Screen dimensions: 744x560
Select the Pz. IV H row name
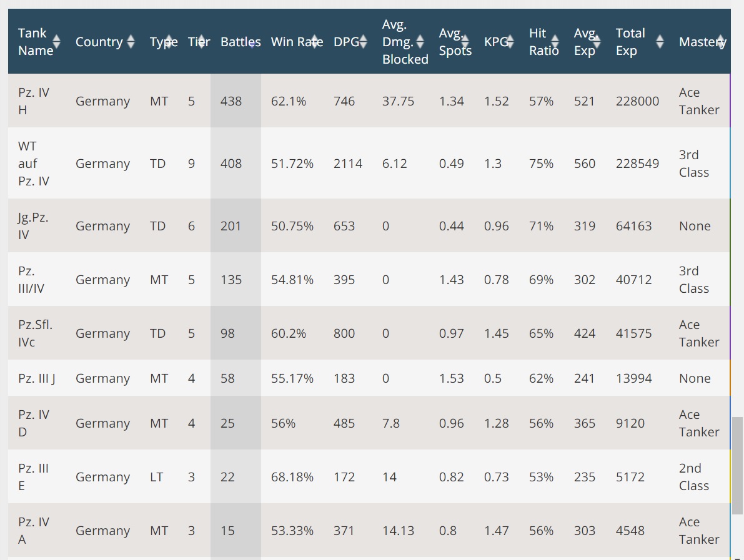(33, 101)
